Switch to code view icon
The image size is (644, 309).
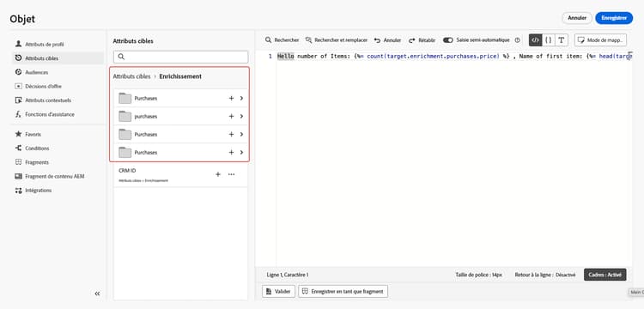pos(535,40)
